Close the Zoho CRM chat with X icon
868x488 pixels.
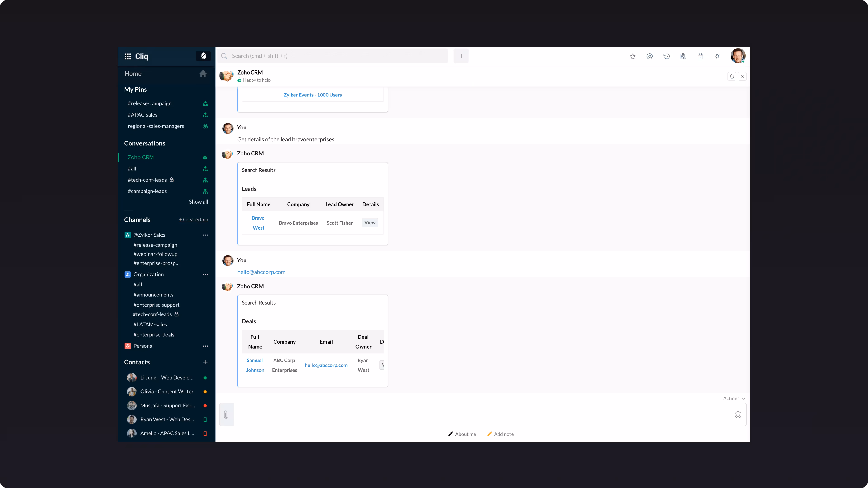pos(742,76)
